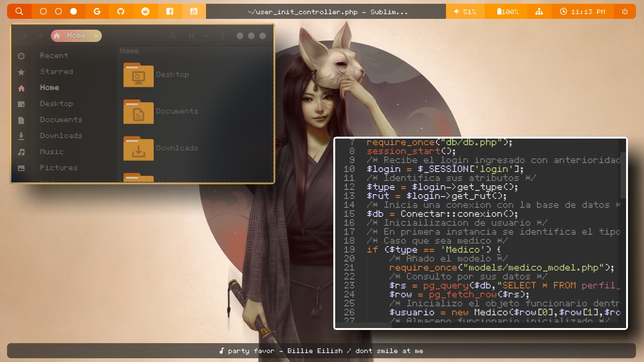This screenshot has width=644, height=362.
Task: Open the view options dropdown arrow
Action: (x=206, y=36)
